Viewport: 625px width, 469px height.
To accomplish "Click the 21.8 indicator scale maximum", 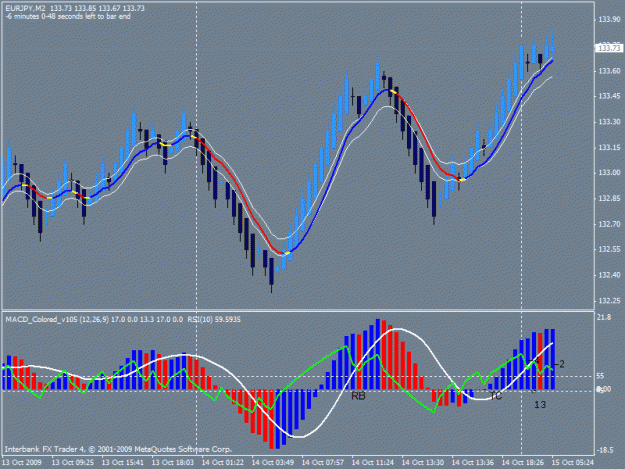I will click(x=605, y=317).
